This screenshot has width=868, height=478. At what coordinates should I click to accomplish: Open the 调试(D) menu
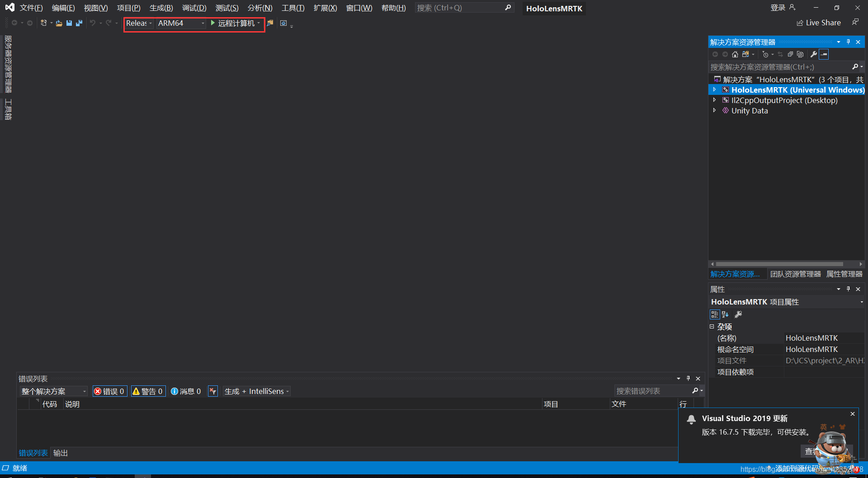(x=194, y=8)
